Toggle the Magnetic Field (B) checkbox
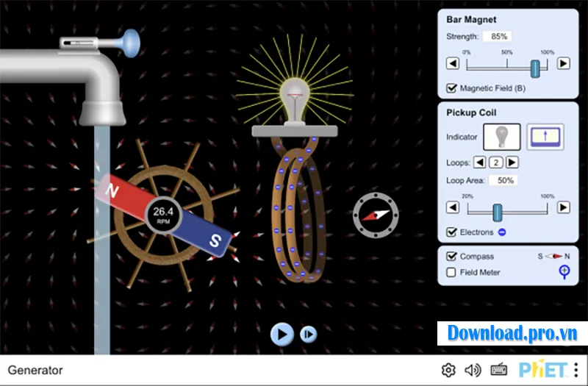 [x=451, y=88]
